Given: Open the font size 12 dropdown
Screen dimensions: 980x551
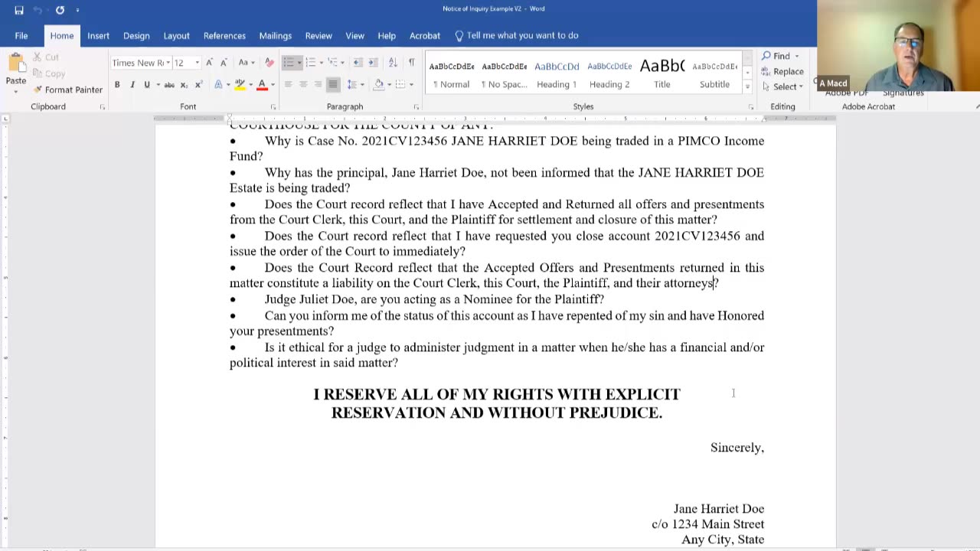Looking at the screenshot, I should 197,63.
